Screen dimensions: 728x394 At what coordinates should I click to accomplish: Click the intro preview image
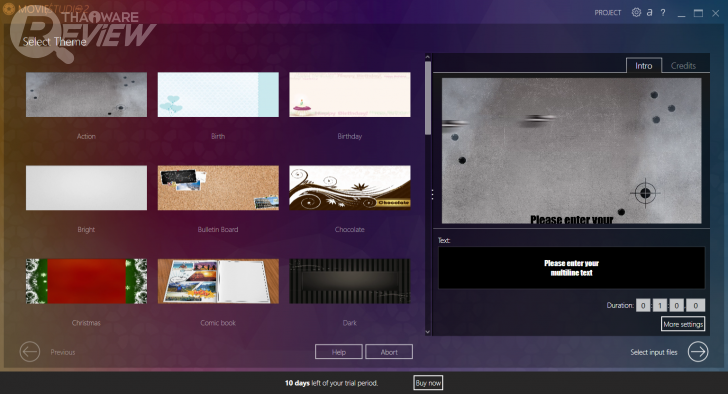click(571, 151)
